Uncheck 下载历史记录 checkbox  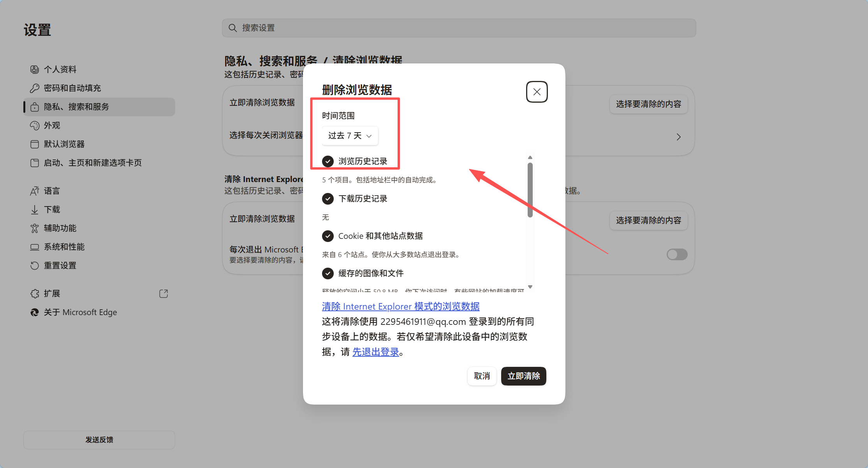click(328, 198)
